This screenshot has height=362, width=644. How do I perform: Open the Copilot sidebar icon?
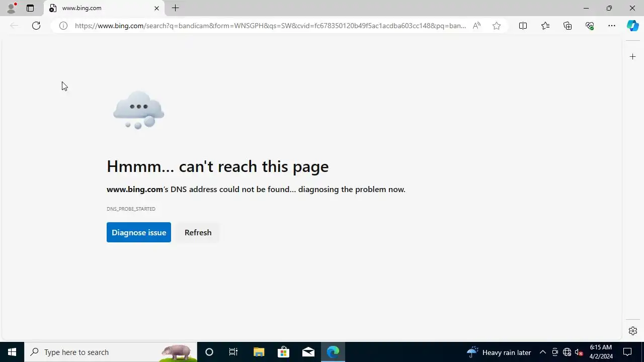(x=633, y=26)
